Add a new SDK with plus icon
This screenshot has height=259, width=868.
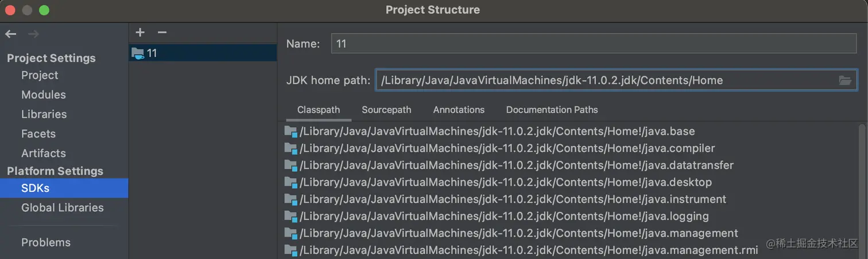140,33
